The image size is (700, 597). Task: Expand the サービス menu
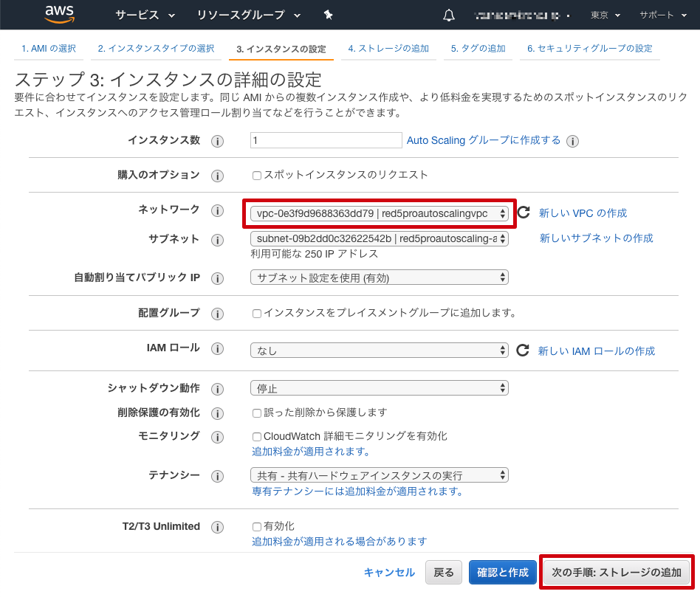[x=145, y=15]
